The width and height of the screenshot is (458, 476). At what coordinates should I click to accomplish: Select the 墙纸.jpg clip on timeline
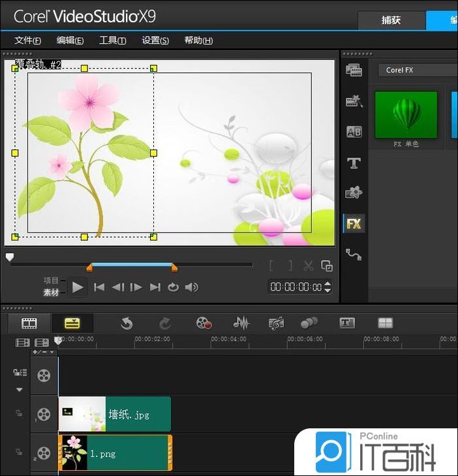[x=115, y=414]
